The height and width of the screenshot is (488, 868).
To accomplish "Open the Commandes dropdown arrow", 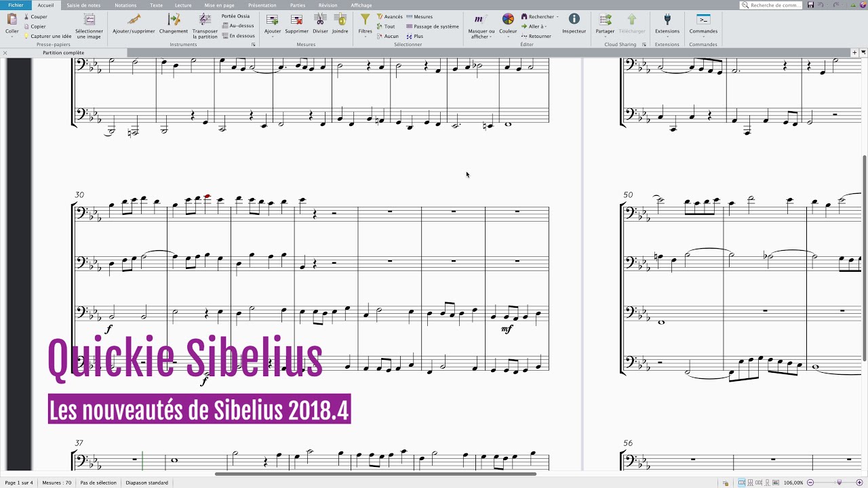I will click(x=703, y=37).
